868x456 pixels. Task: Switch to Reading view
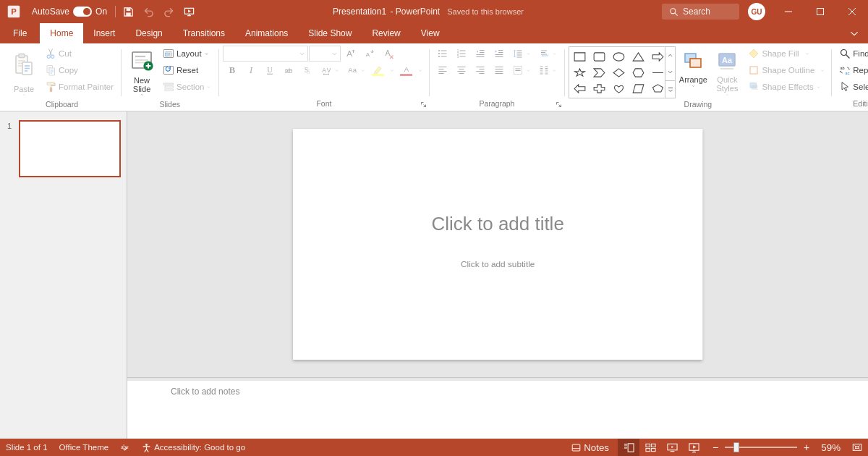672,447
